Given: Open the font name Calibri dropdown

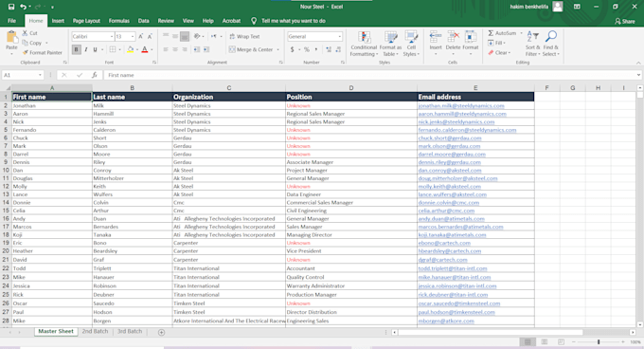Looking at the screenshot, I should 112,37.
